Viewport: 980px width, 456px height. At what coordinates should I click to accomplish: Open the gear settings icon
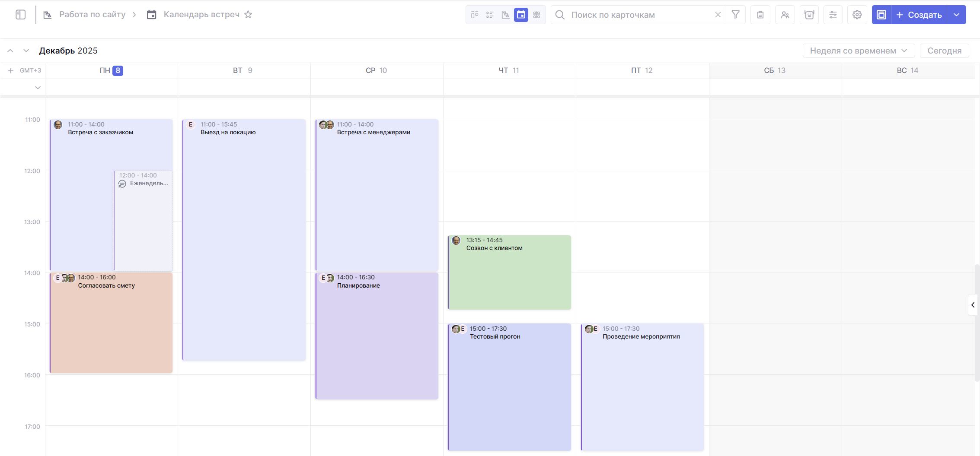tap(857, 15)
